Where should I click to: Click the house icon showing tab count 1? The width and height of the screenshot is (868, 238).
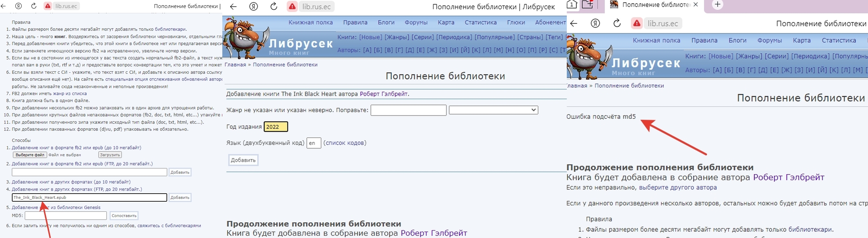coord(572,5)
